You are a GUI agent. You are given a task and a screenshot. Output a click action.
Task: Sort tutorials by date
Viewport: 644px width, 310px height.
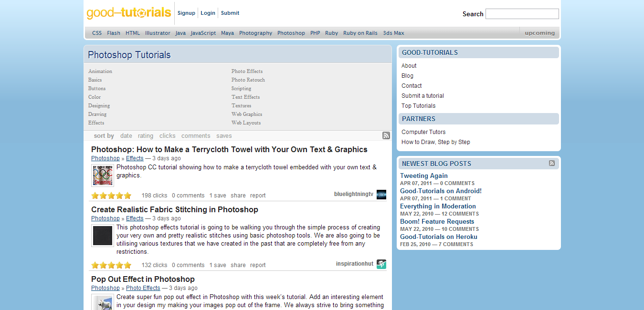coord(126,136)
